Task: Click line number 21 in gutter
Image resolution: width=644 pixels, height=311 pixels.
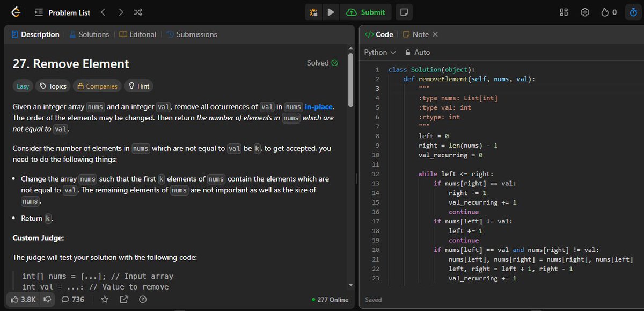Action: 376,259
